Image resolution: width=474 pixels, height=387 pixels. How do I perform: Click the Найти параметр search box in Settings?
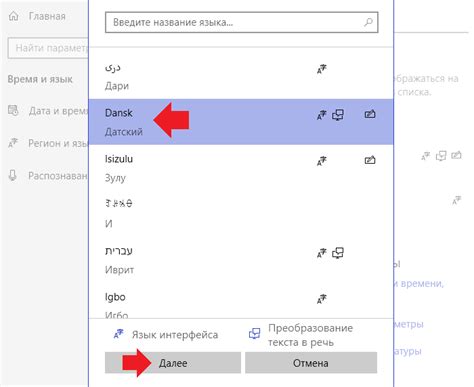tap(48, 48)
